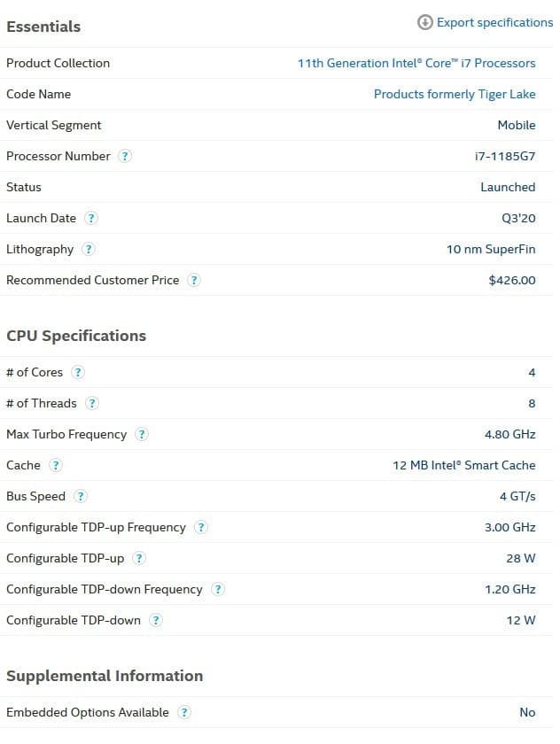Click help icon for Recommended Customer Price
Image resolution: width=560 pixels, height=744 pixels.
tap(194, 281)
